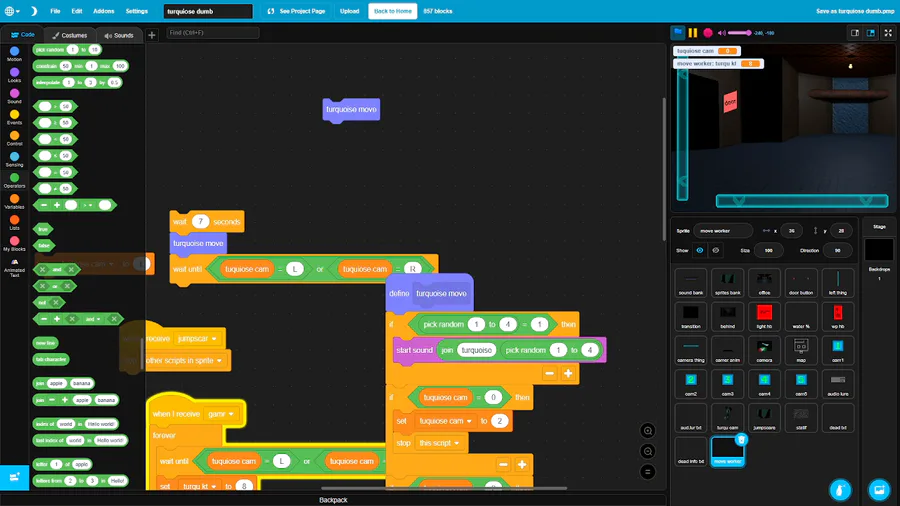Stop the project with red stop sign
This screenshot has width=900, height=506.
708,33
